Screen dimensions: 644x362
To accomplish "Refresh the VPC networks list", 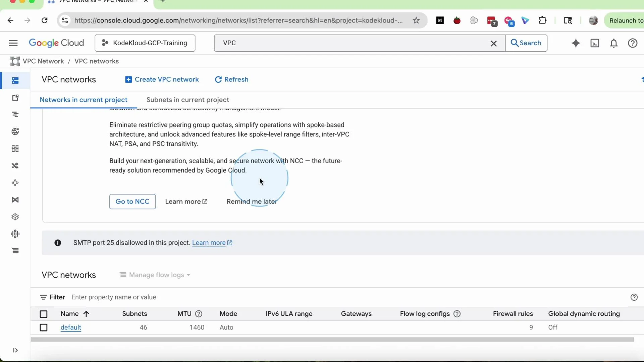I will pyautogui.click(x=231, y=79).
